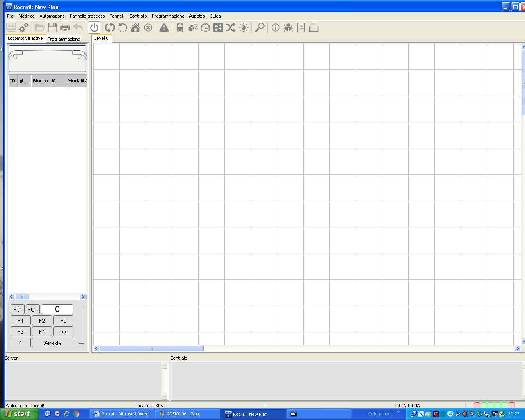Click the emergency warning triangle icon

164,28
